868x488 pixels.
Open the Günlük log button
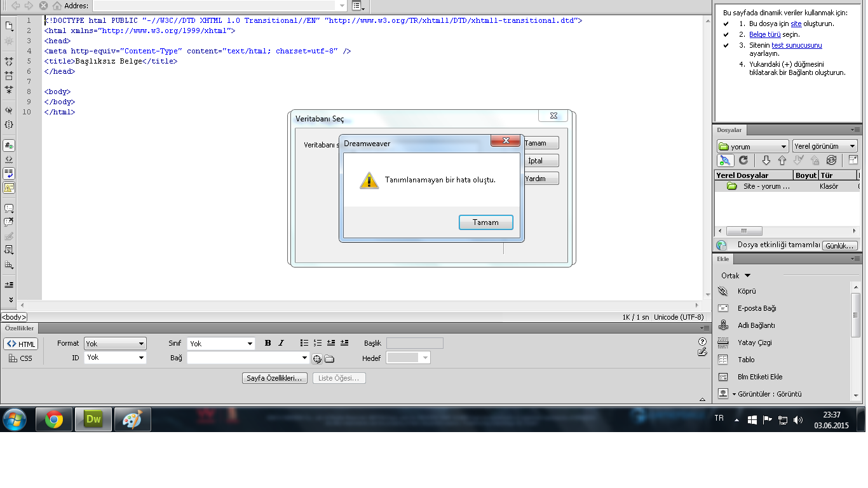[840, 245]
